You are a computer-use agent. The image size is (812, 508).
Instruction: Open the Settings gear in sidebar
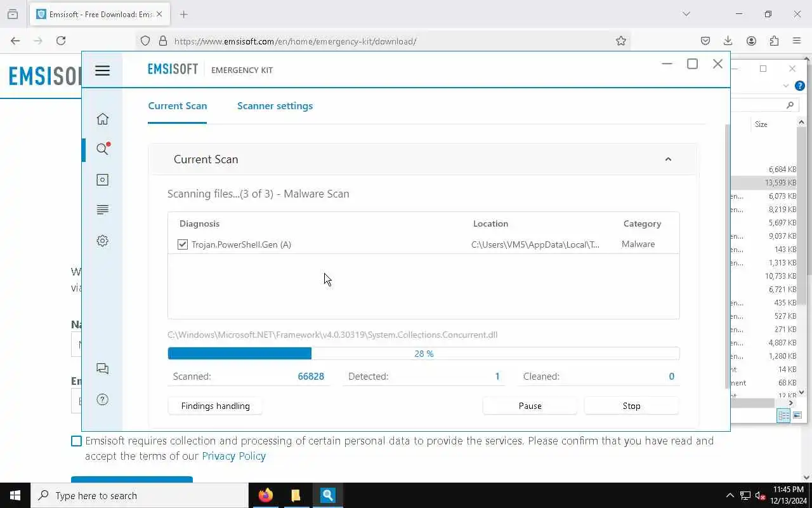point(102,241)
